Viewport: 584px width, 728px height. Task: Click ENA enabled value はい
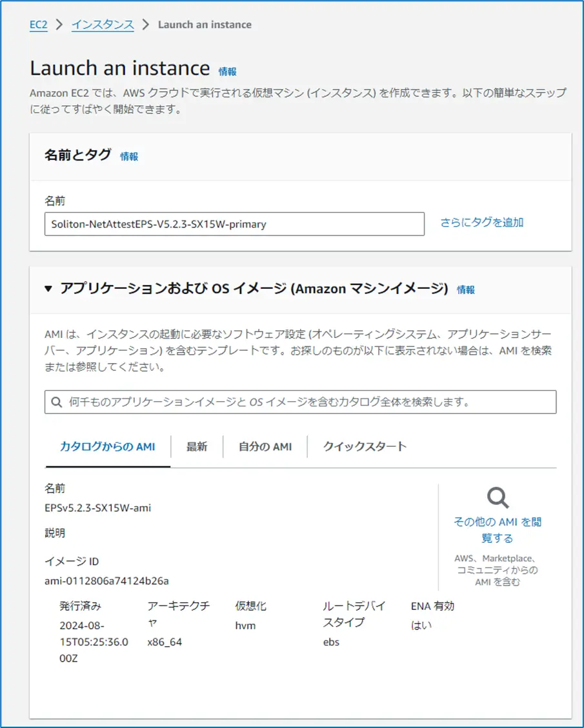click(421, 626)
